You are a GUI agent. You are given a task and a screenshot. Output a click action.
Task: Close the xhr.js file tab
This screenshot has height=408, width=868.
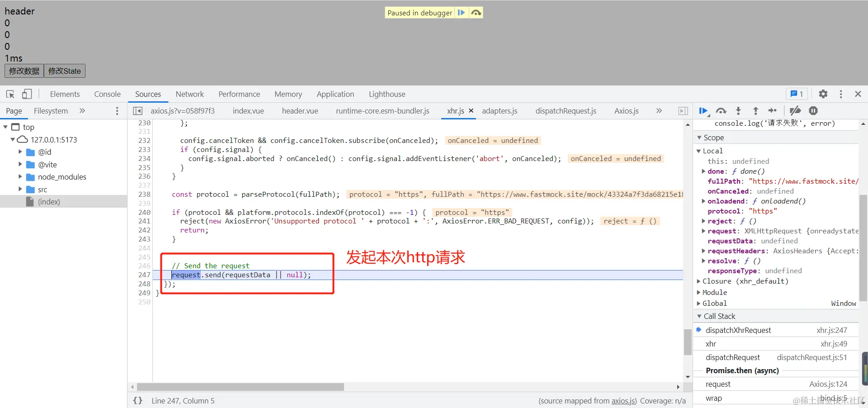pyautogui.click(x=471, y=110)
